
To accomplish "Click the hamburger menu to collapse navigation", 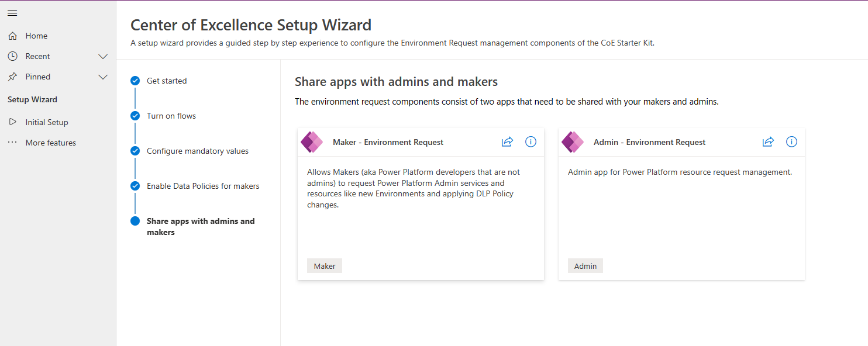I will 12,13.
